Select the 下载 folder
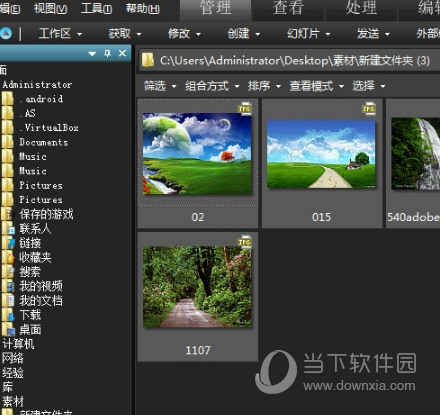The height and width of the screenshot is (415, 440). tap(30, 315)
